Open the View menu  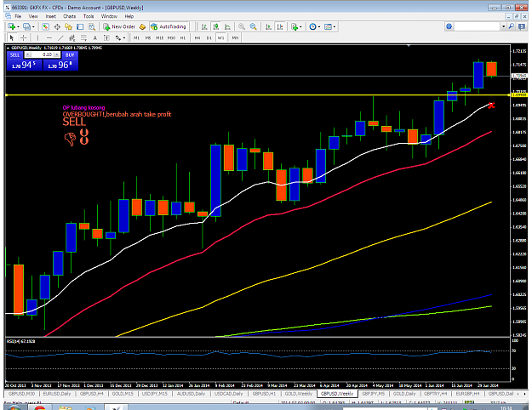[x=33, y=16]
